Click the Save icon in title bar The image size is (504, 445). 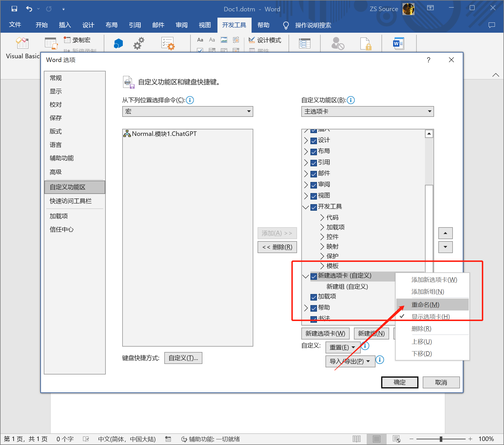(14, 9)
